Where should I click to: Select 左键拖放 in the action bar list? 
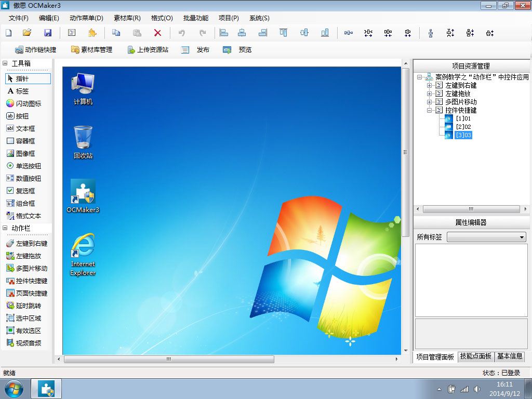[x=24, y=256]
